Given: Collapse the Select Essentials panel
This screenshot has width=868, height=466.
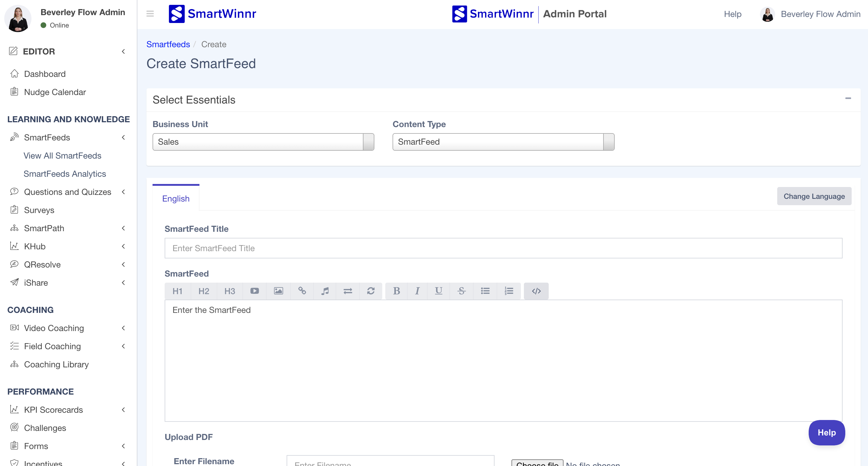Looking at the screenshot, I should click(x=848, y=98).
